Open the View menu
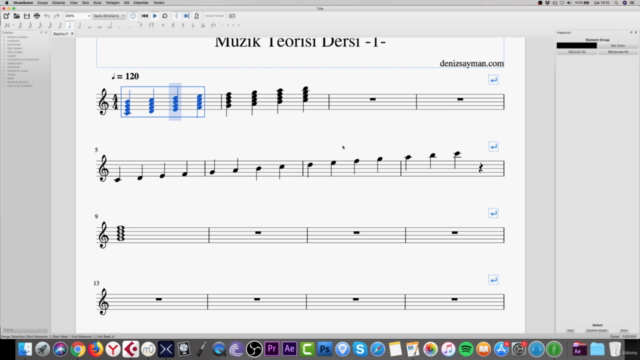 pos(74,2)
